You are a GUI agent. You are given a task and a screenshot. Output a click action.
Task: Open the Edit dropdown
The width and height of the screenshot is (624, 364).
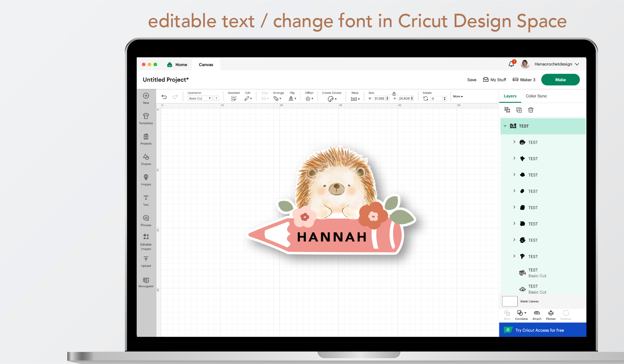coord(248,99)
